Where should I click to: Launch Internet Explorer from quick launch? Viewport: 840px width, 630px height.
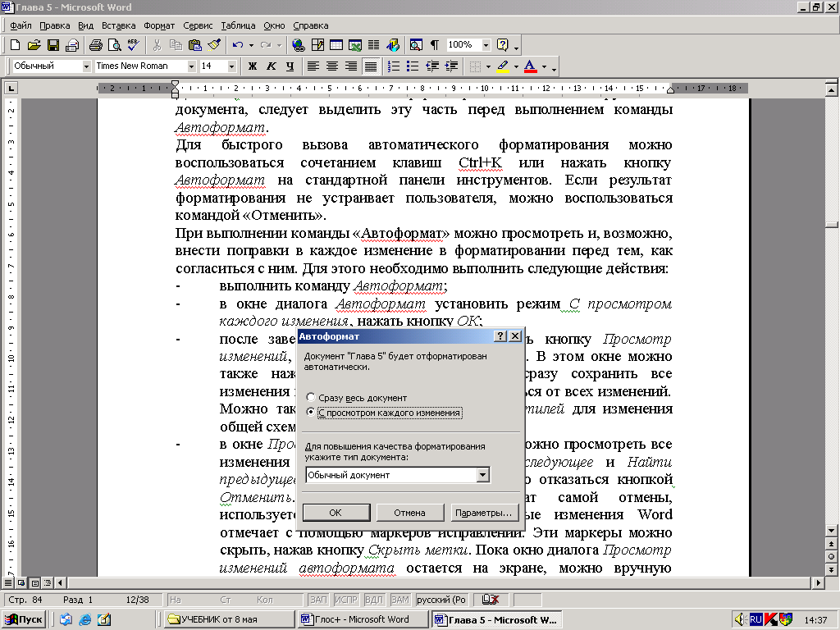click(x=84, y=620)
